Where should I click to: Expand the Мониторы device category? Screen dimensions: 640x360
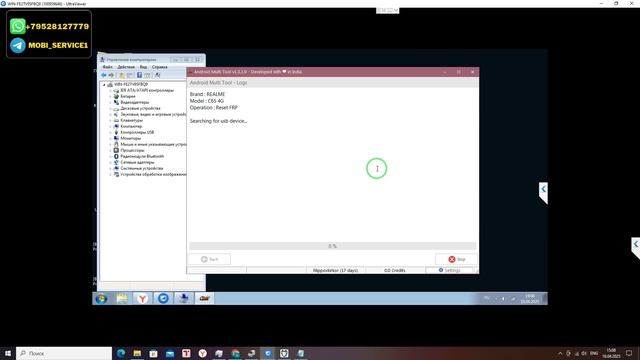coord(110,138)
